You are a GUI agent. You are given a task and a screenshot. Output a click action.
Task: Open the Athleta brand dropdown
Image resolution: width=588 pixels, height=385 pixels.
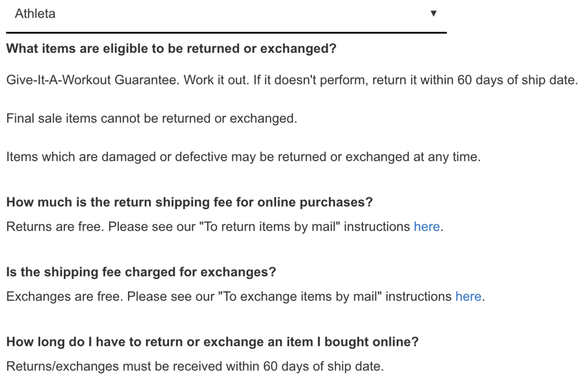[226, 14]
